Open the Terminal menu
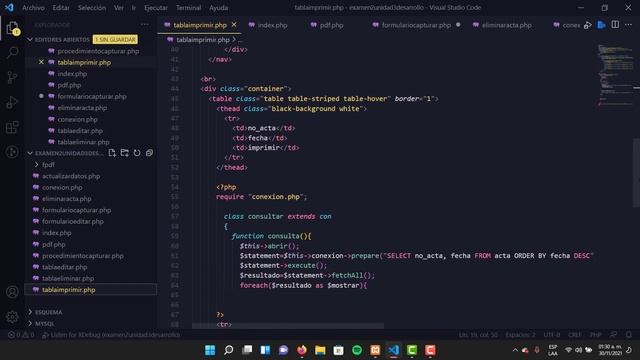The image size is (640, 360). pos(189,8)
